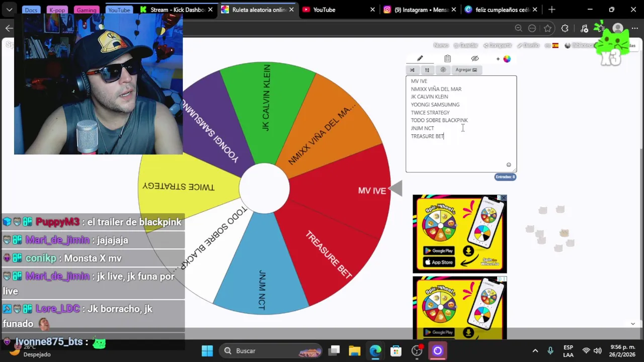Open Microsoft Store from taskbar
This screenshot has height=362, width=644.
click(396, 350)
